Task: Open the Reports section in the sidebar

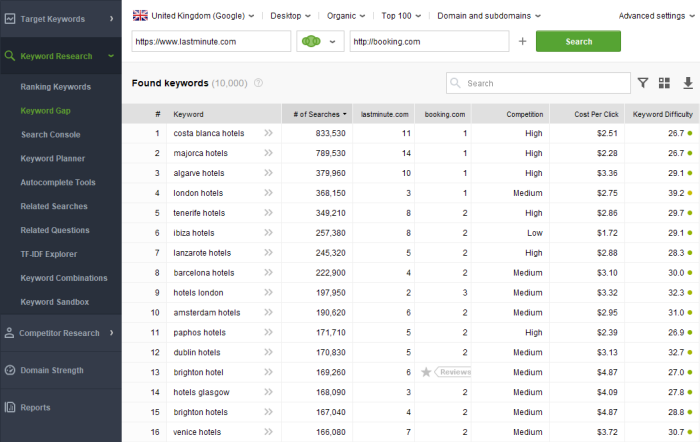Action: pyautogui.click(x=35, y=408)
